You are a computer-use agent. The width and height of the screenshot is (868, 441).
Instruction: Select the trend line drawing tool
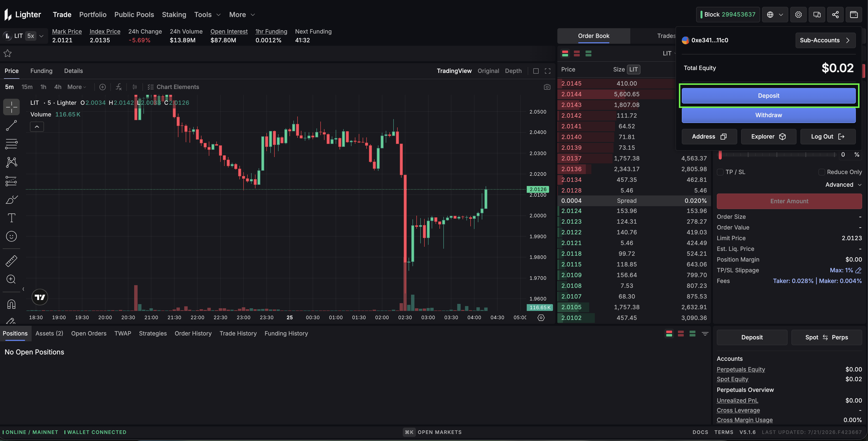coord(11,126)
